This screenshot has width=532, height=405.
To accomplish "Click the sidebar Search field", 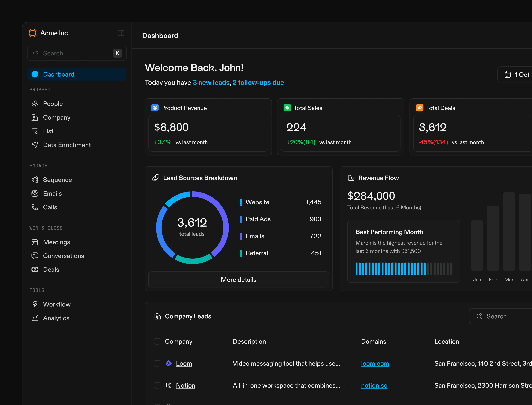I will click(72, 53).
